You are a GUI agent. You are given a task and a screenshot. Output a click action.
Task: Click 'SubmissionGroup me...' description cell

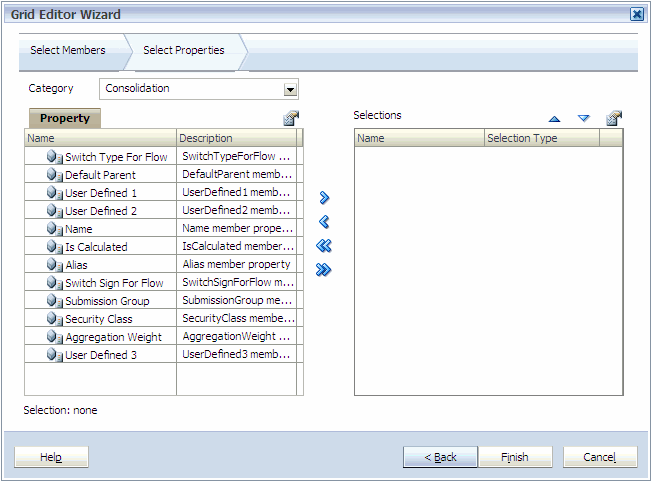click(237, 300)
